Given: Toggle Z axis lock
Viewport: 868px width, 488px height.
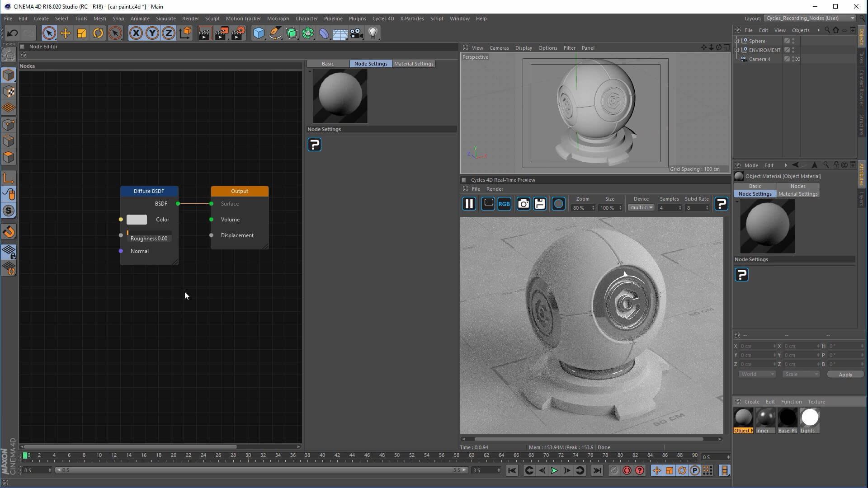Looking at the screenshot, I should (x=169, y=33).
